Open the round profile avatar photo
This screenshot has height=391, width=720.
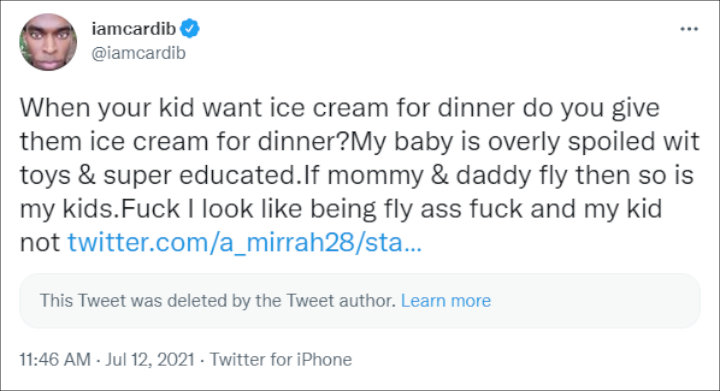point(48,42)
